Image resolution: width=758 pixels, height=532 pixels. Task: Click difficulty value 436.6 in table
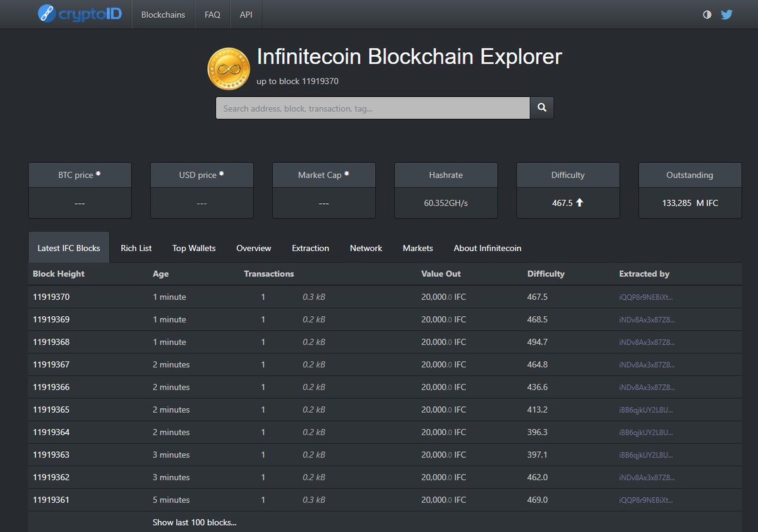point(538,387)
